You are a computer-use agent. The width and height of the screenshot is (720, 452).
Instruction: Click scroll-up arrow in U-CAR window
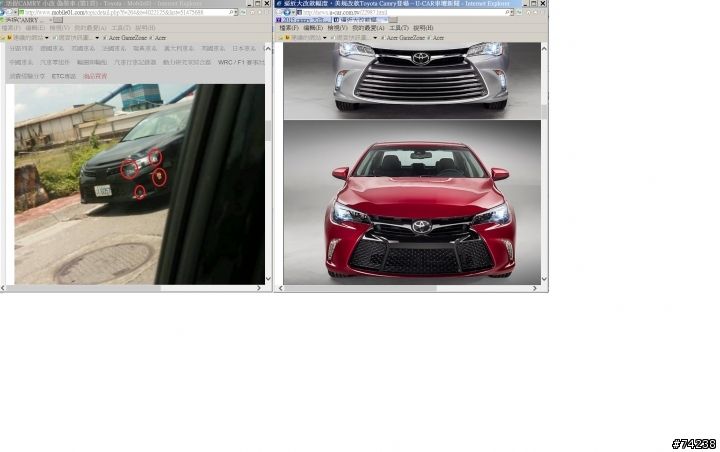[x=544, y=48]
